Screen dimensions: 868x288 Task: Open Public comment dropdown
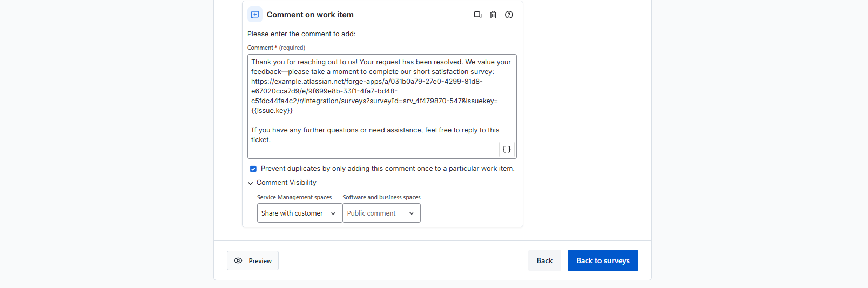[x=381, y=213]
